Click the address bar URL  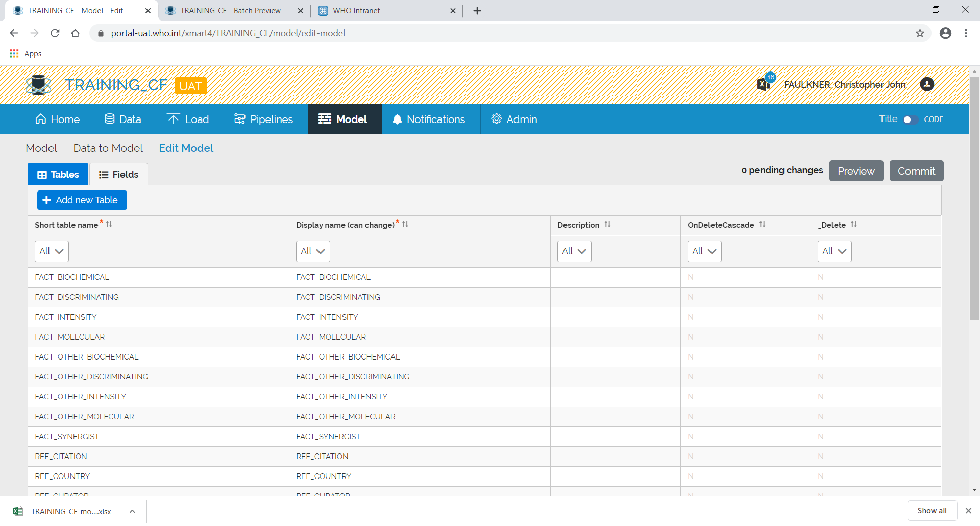(x=228, y=33)
